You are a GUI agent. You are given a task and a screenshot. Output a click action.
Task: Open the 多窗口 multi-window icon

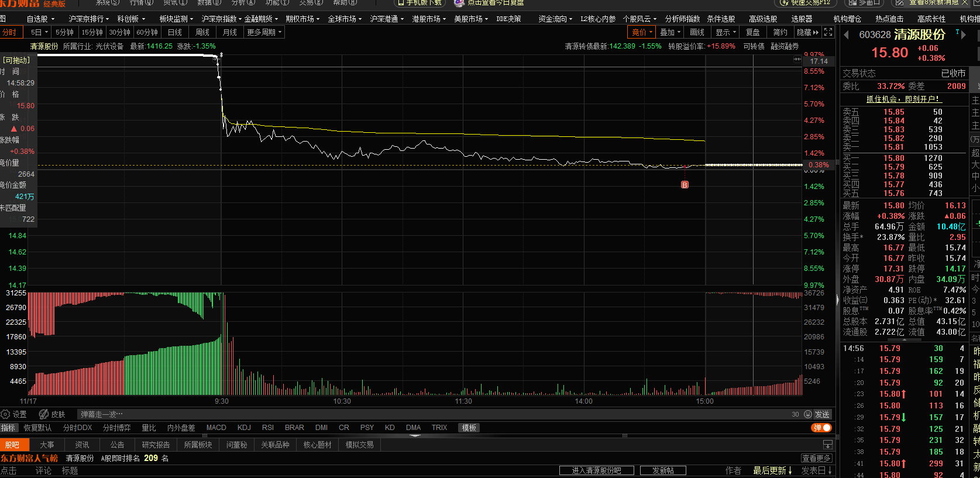click(x=852, y=2)
